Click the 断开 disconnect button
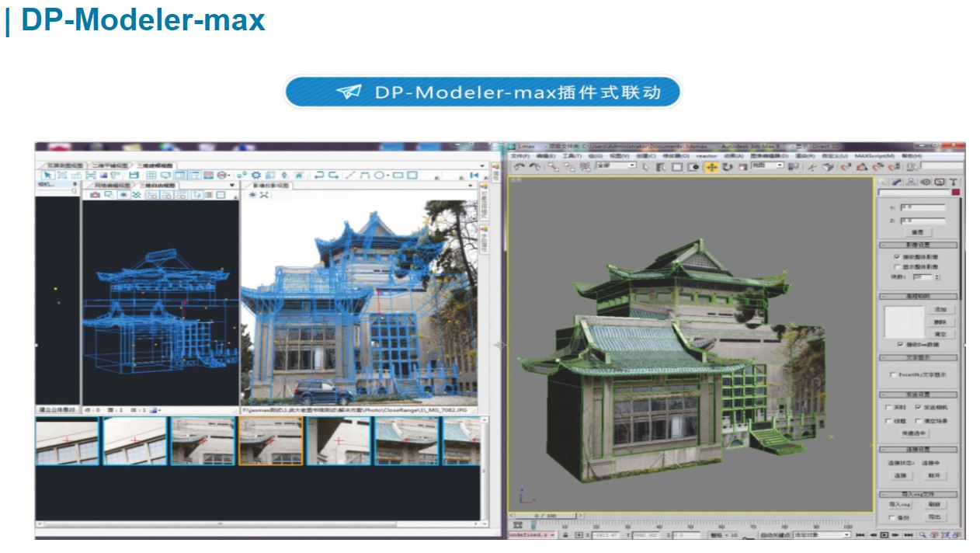 pos(934,475)
